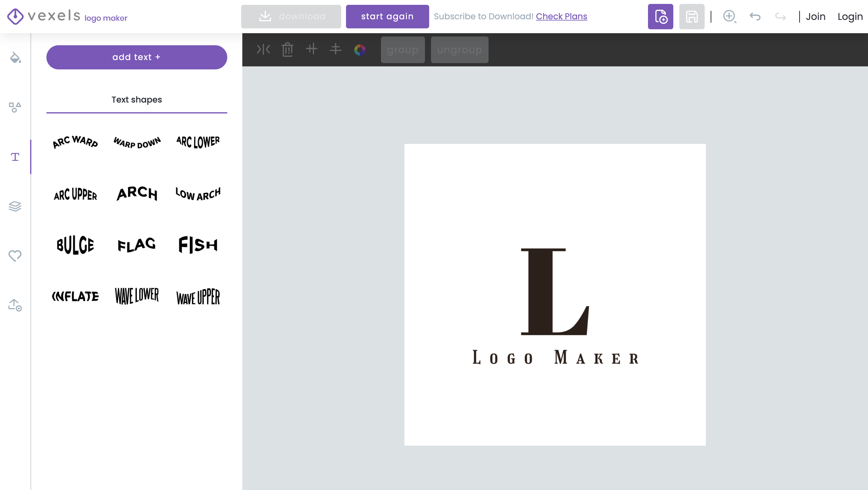The height and width of the screenshot is (490, 868).
Task: Click the undo arrow
Action: click(755, 17)
